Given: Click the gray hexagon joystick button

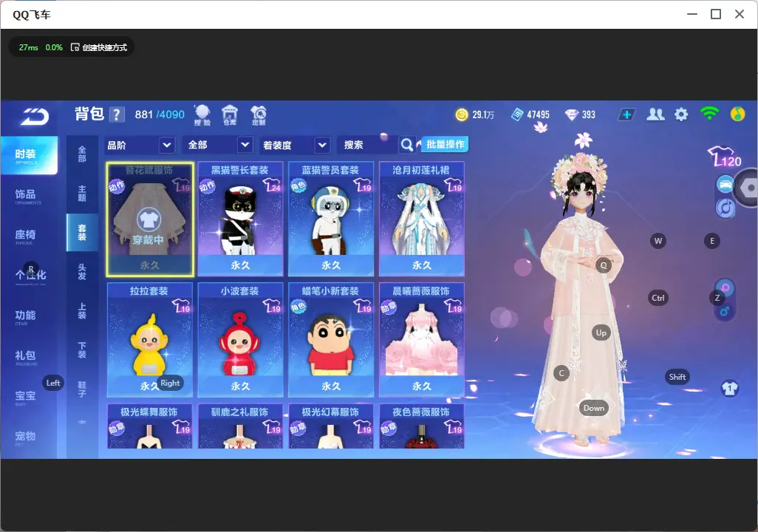Looking at the screenshot, I should (748, 188).
